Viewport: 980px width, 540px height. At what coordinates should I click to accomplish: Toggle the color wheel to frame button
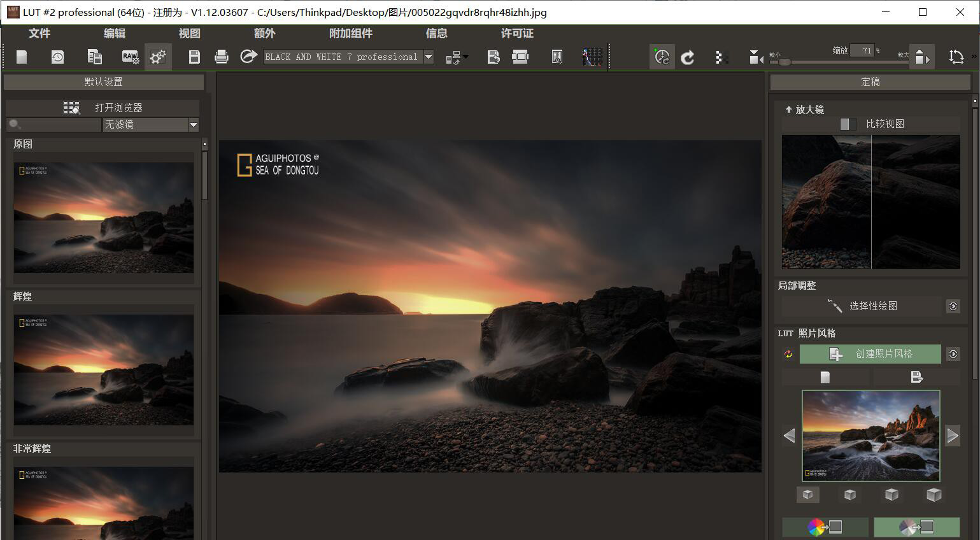(825, 527)
